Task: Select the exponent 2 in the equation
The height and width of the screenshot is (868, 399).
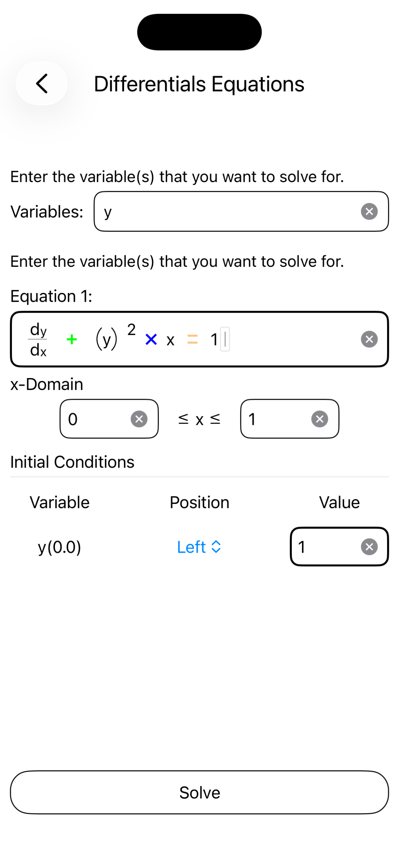Action: point(132,330)
